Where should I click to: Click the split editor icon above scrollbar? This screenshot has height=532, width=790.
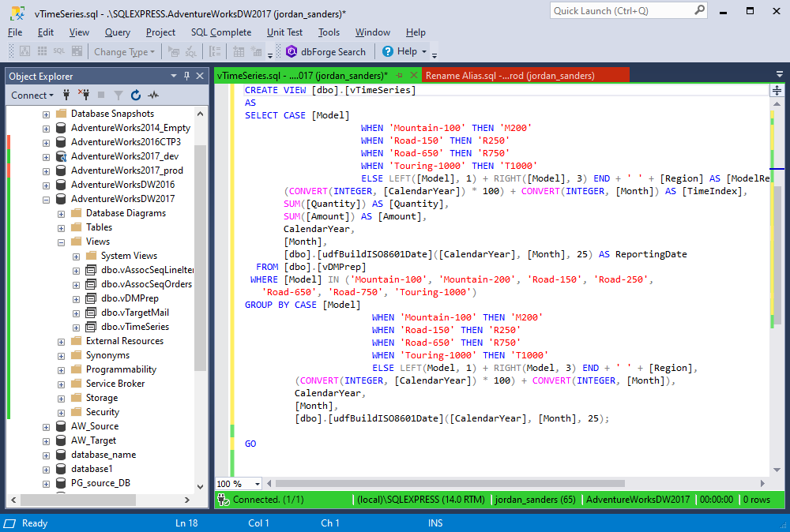pyautogui.click(x=777, y=90)
